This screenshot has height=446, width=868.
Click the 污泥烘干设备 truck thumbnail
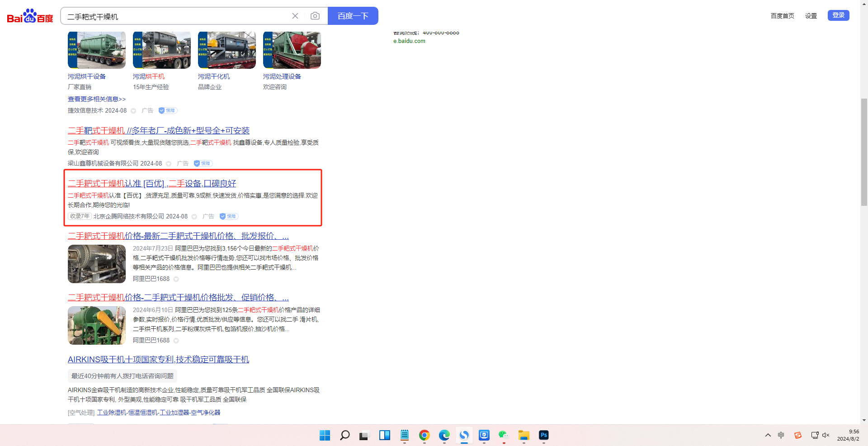click(97, 50)
